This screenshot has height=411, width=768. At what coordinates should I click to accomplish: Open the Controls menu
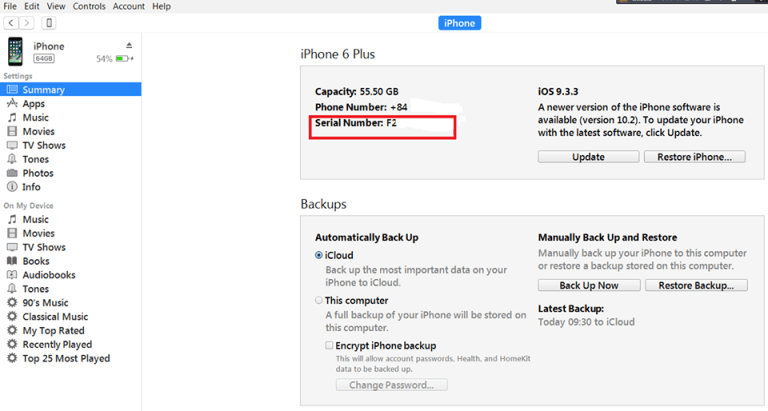(x=89, y=6)
